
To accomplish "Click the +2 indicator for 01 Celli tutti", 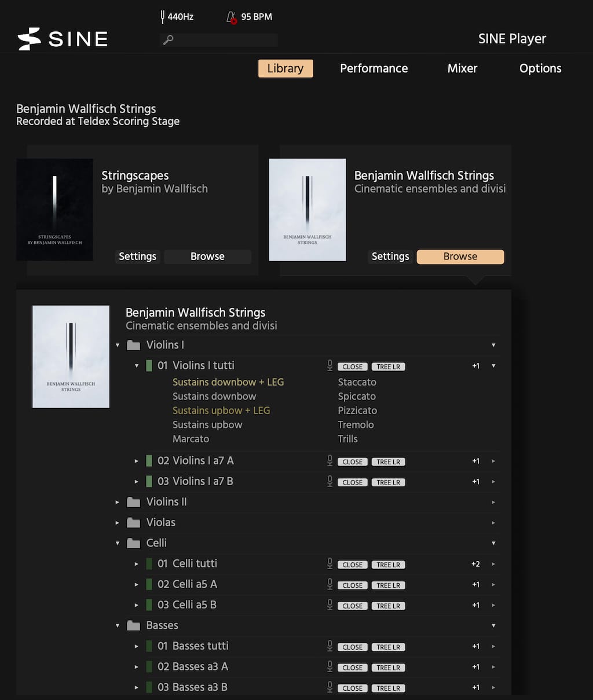I will tap(475, 564).
